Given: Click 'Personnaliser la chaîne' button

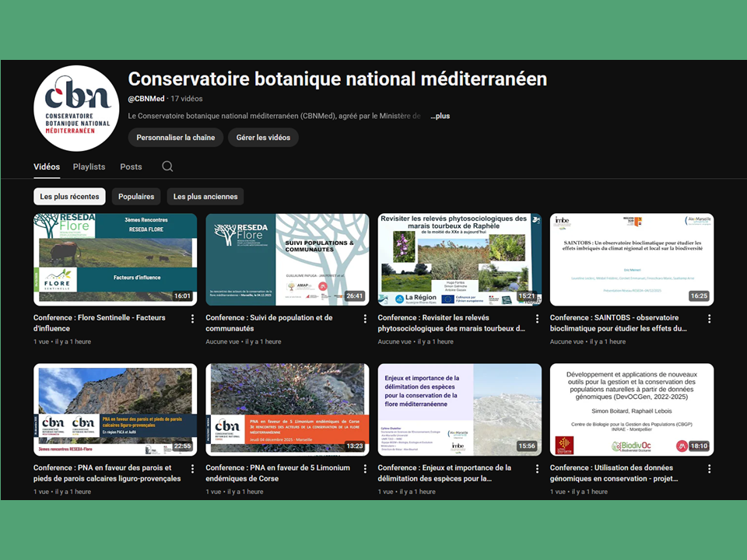Looking at the screenshot, I should [x=175, y=138].
